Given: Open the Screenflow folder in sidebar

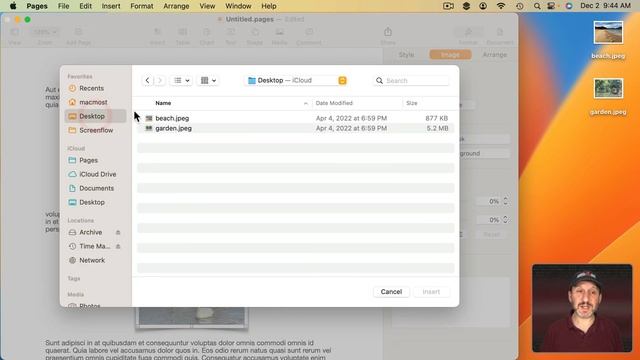Looking at the screenshot, I should point(96,130).
